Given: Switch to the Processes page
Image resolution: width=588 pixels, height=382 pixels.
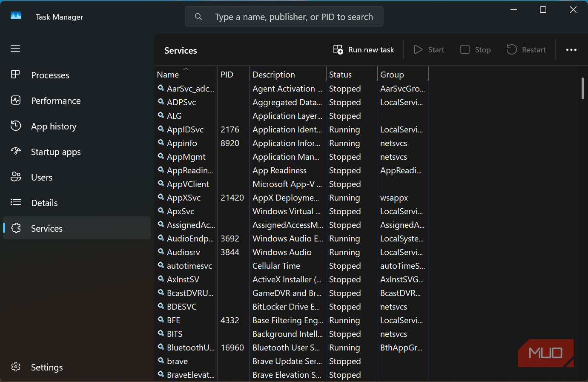Looking at the screenshot, I should 77,75.
